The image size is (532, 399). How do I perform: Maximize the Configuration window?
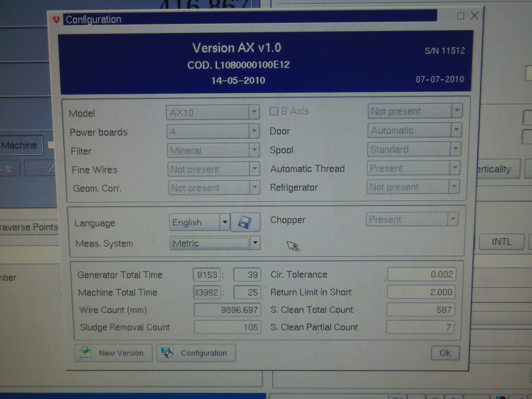(460, 16)
